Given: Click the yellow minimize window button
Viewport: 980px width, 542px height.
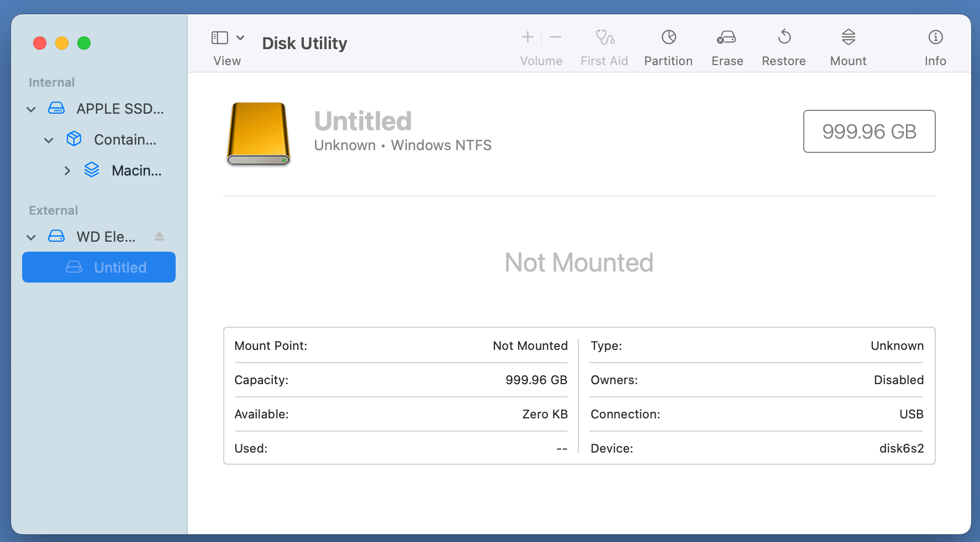Looking at the screenshot, I should (62, 42).
